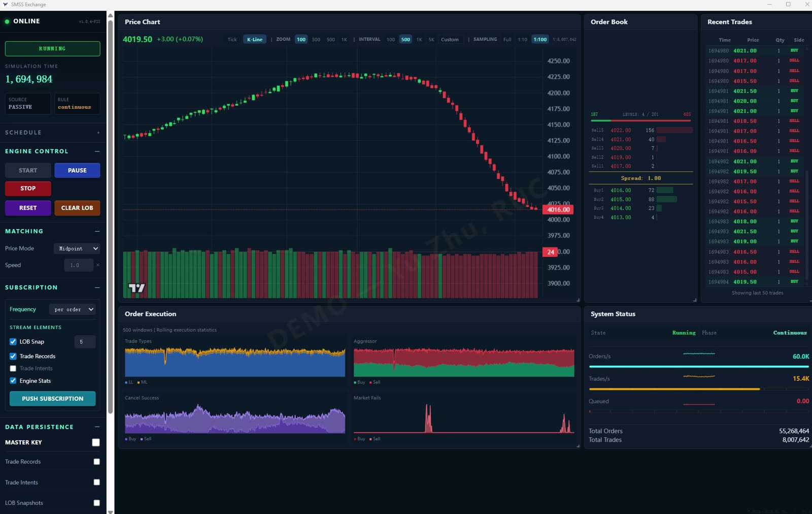
Task: Uncheck the Trade Records stream element
Action: point(13,356)
